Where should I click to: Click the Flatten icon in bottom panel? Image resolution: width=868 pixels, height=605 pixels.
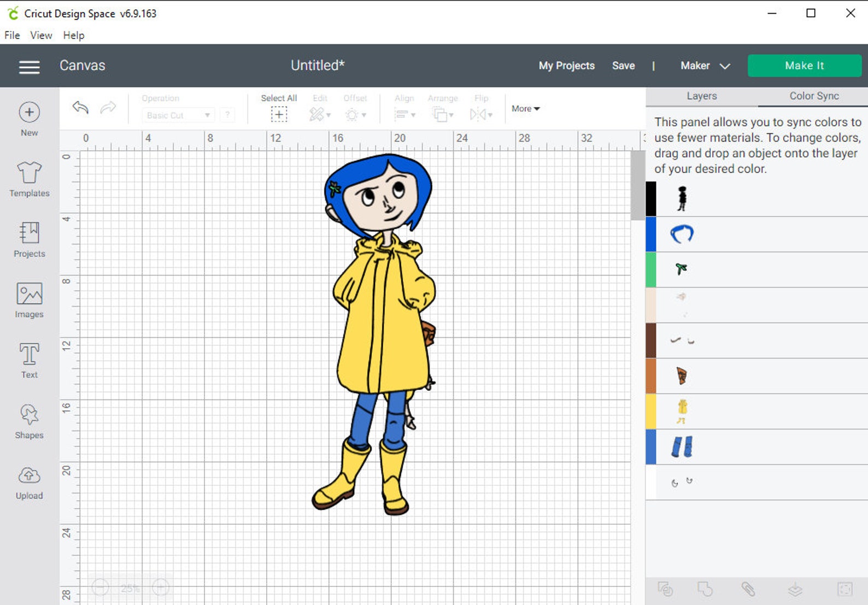795,589
